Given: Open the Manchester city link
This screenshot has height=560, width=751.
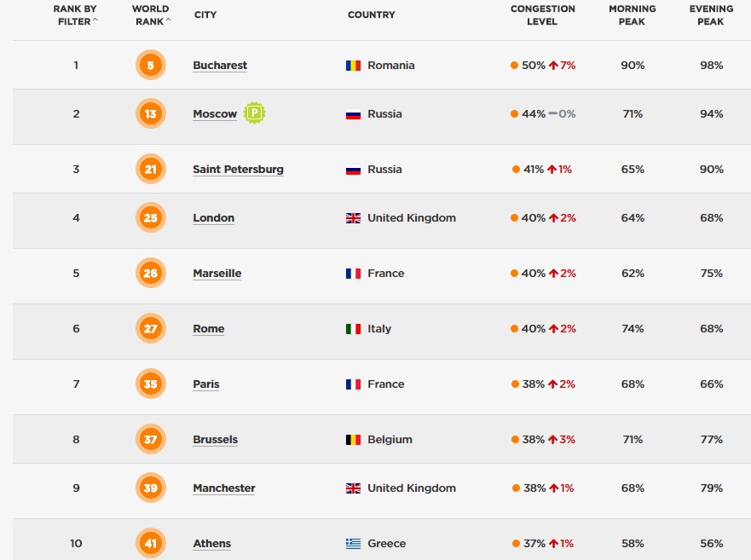Looking at the screenshot, I should tap(223, 488).
